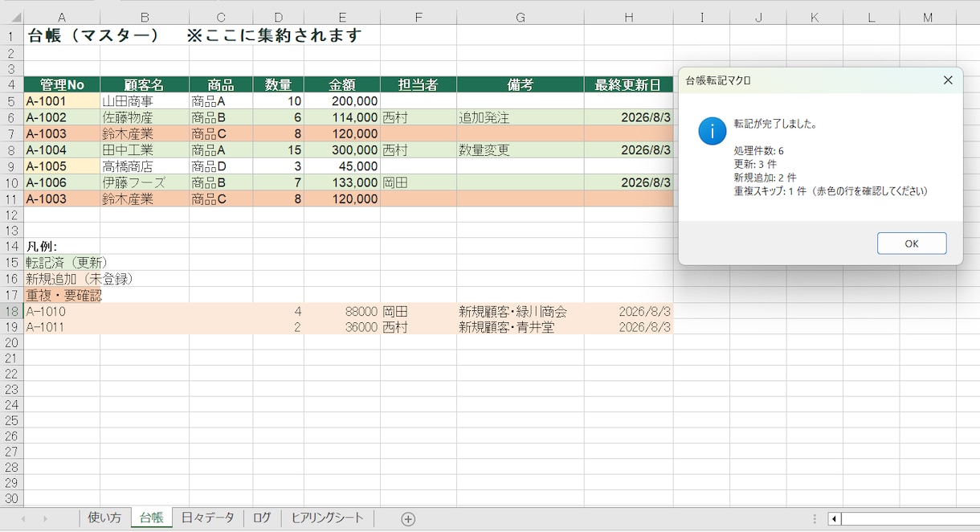Open the 日々データ sheet tab

(208, 518)
